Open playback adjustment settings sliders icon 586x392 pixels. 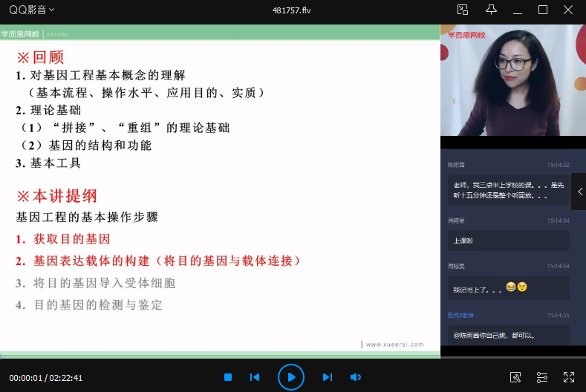coord(542,377)
